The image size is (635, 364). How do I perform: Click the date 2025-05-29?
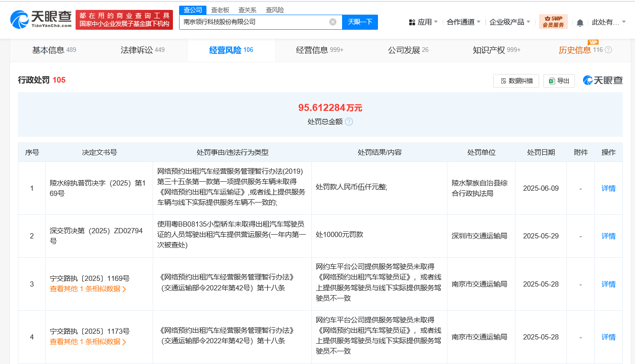[541, 236]
